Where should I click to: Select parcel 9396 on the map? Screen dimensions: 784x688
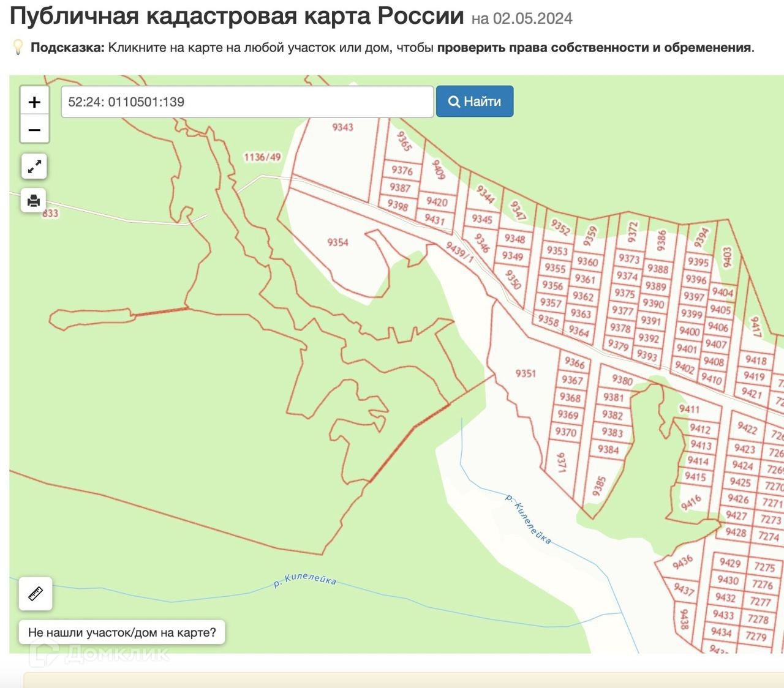coord(696,279)
